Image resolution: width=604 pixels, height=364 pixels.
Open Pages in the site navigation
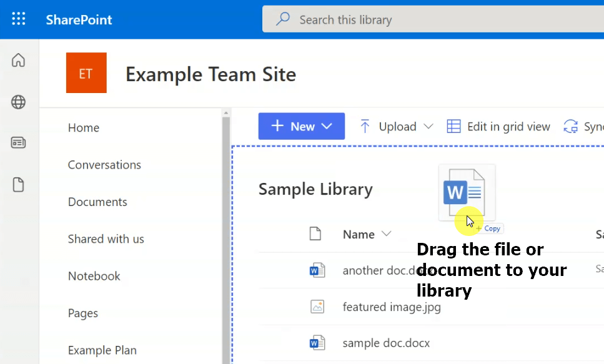click(x=83, y=313)
